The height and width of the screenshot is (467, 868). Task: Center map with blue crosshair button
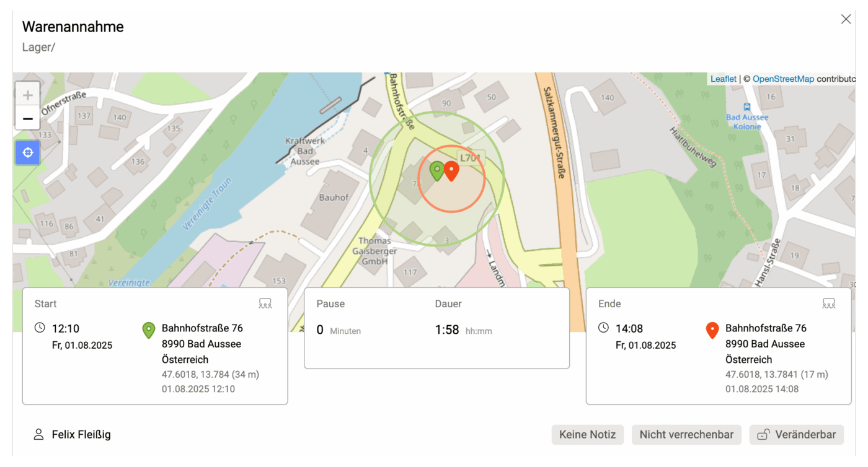pos(28,152)
